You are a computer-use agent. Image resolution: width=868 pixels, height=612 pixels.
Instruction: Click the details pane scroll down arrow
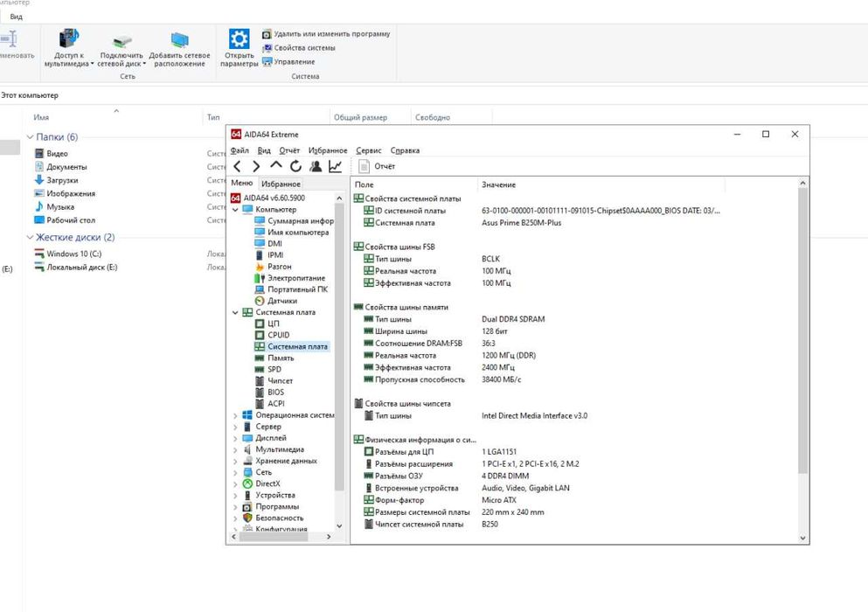tap(802, 538)
